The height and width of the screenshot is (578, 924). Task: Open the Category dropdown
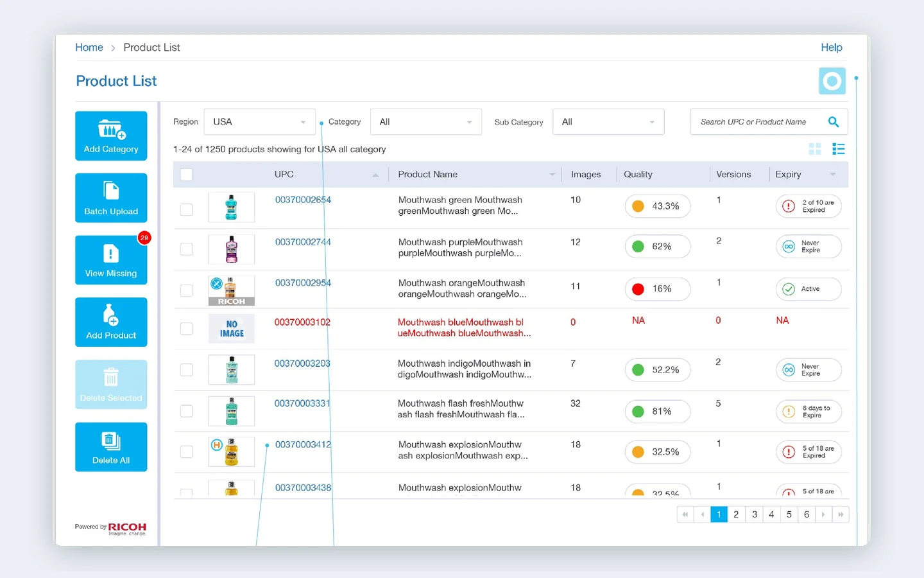coord(426,122)
